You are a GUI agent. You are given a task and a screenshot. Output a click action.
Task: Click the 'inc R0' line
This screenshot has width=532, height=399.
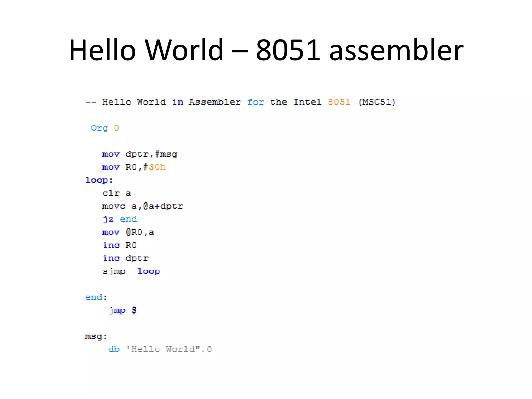[x=120, y=245]
